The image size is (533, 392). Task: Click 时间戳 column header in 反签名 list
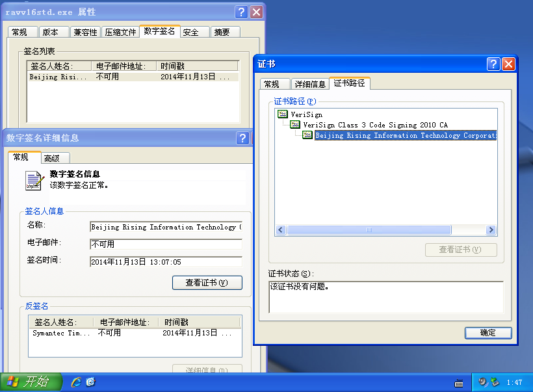[200, 322]
